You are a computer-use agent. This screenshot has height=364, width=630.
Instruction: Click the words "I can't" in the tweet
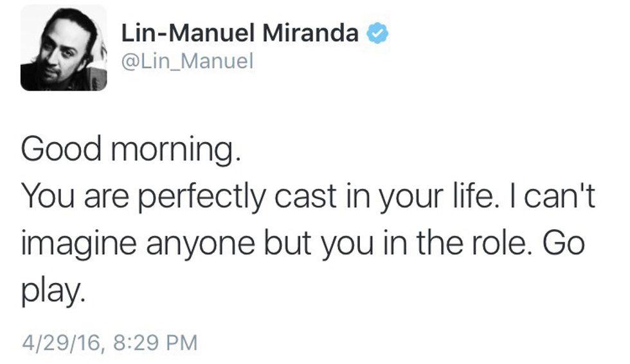[x=550, y=199]
